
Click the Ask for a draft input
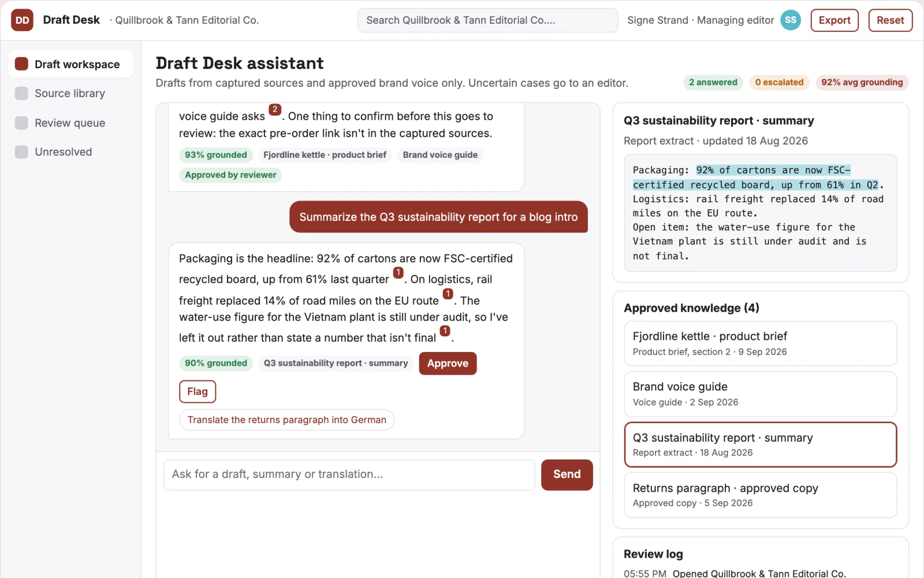(x=349, y=475)
